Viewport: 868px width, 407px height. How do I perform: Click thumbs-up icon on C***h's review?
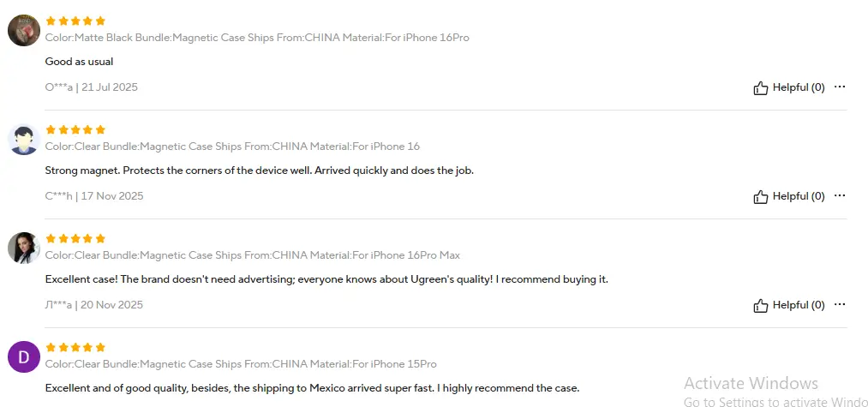pyautogui.click(x=760, y=196)
